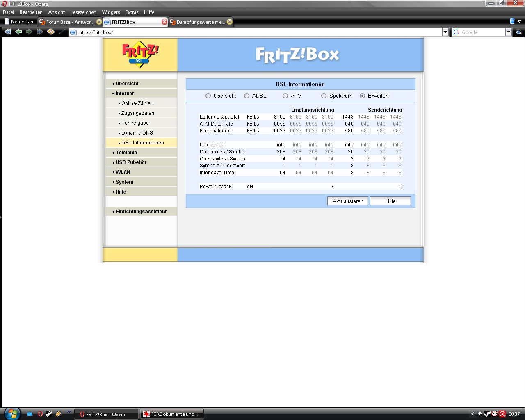Open the Datei menu
525x420 pixels.
pyautogui.click(x=8, y=12)
